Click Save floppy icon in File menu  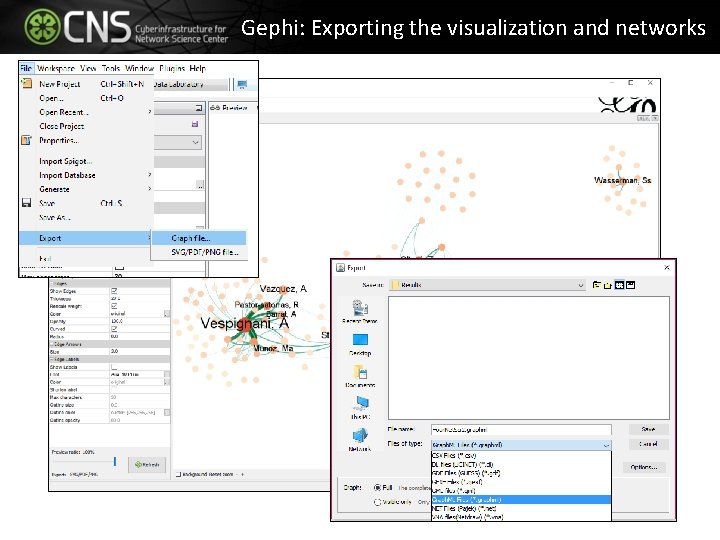27,203
